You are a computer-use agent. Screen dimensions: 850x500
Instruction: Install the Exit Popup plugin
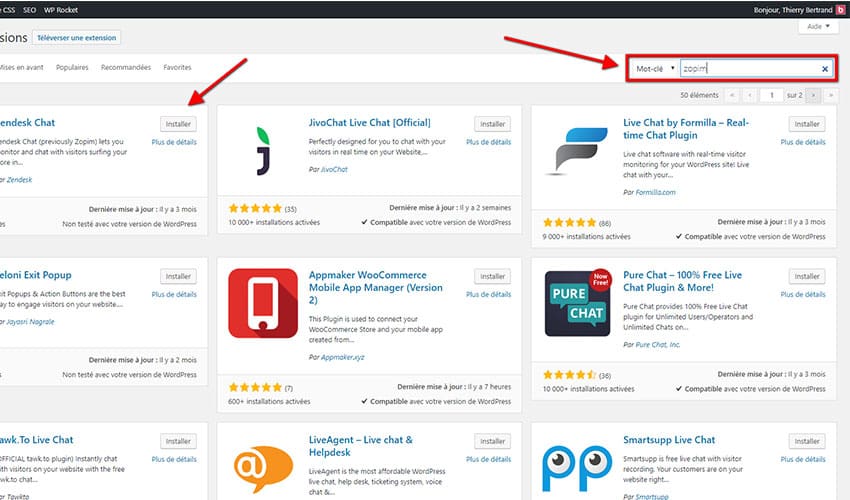(x=178, y=277)
